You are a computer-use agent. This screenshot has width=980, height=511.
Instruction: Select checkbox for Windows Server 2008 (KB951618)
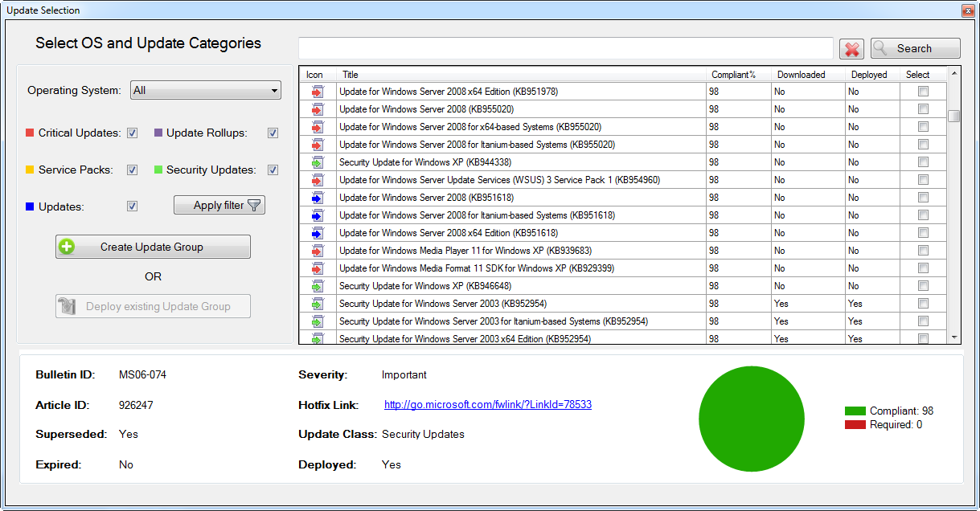923,198
